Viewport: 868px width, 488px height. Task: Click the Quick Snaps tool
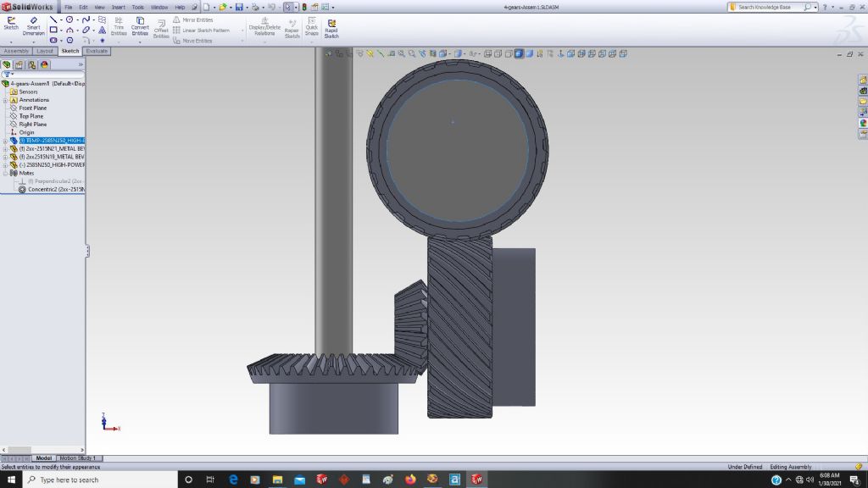pos(312,26)
